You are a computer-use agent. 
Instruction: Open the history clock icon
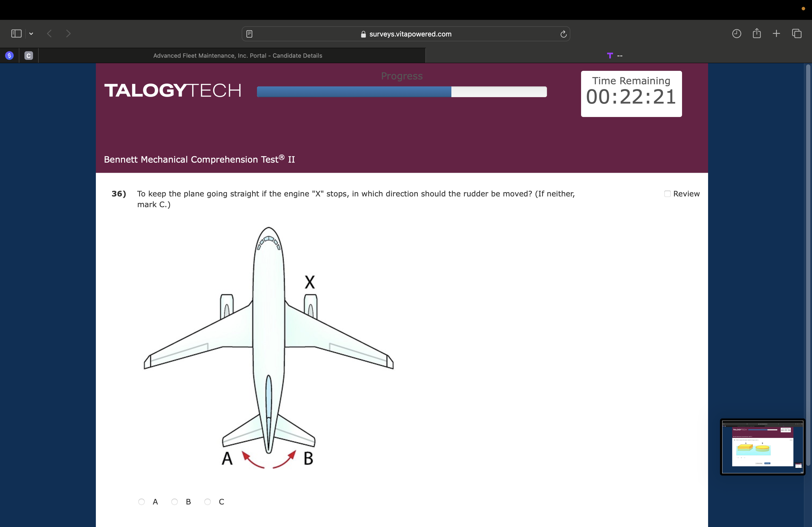pyautogui.click(x=736, y=33)
